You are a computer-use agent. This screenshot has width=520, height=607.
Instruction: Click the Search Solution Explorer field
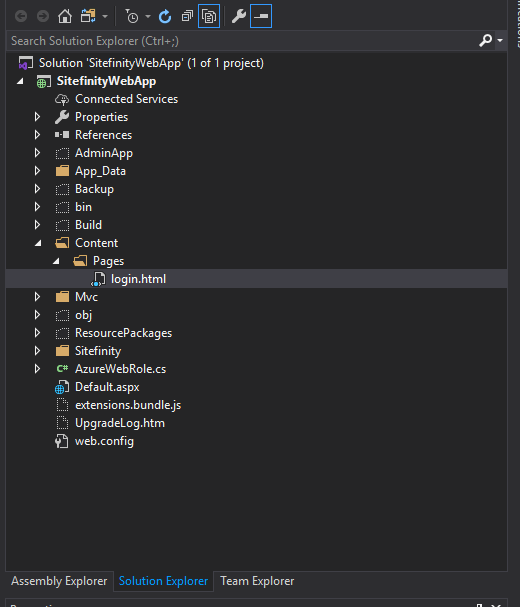(x=242, y=41)
